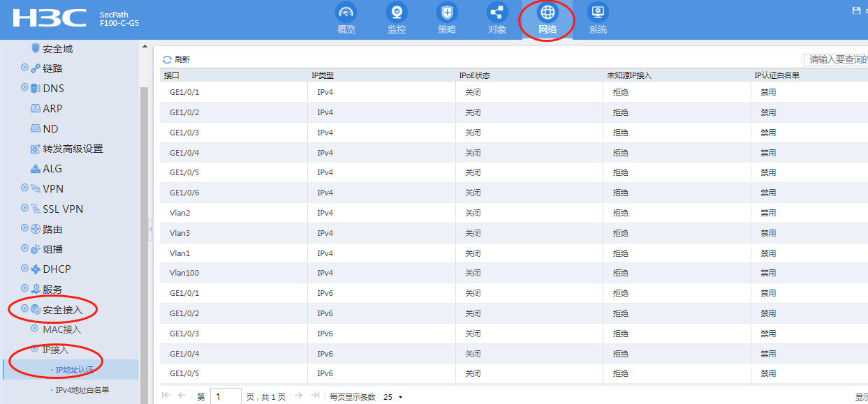The image size is (868, 404).
Task: Open the 概览 overview dashboard icon
Action: pos(346,13)
